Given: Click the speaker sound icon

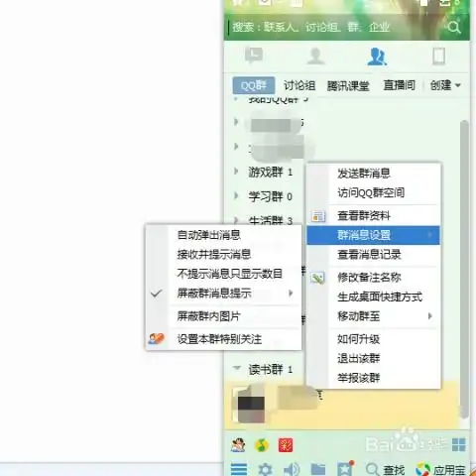Looking at the screenshot, I should (x=292, y=469).
